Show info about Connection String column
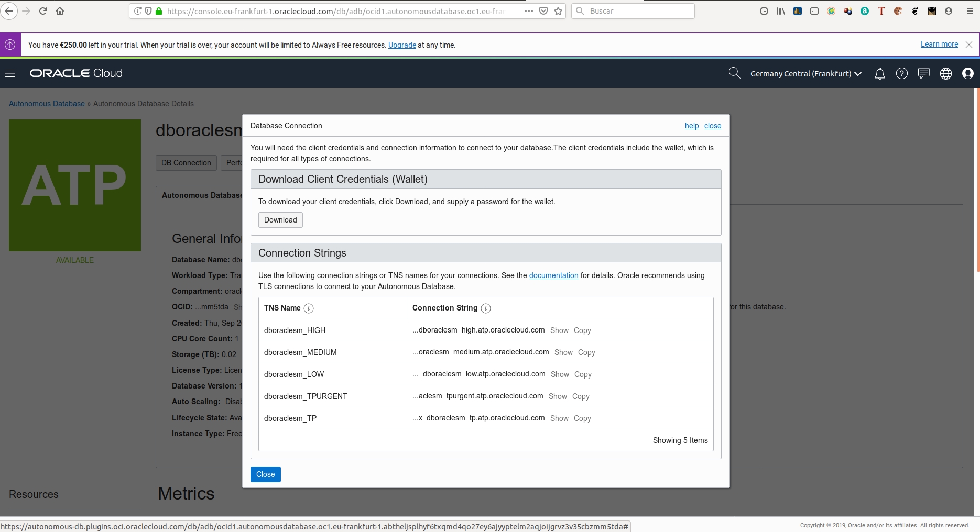The height and width of the screenshot is (532, 980). (x=486, y=308)
